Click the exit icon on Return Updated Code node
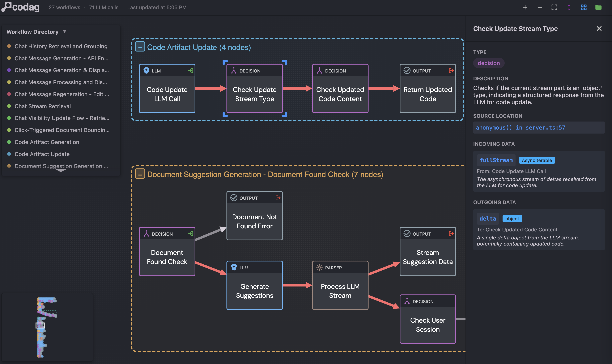Image resolution: width=612 pixels, height=364 pixels. (451, 71)
